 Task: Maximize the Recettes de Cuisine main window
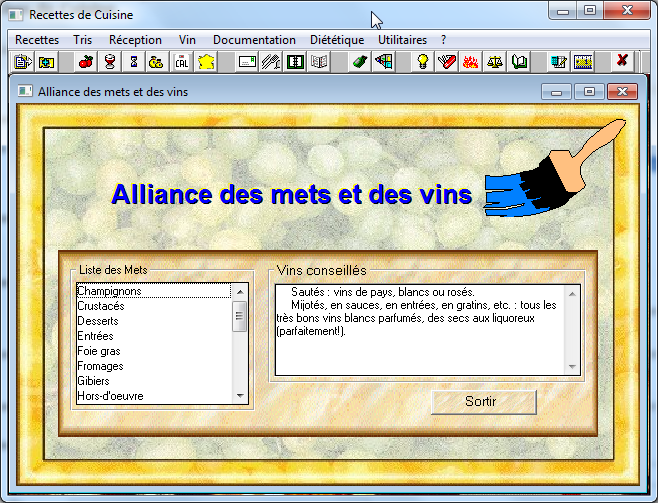pos(590,11)
